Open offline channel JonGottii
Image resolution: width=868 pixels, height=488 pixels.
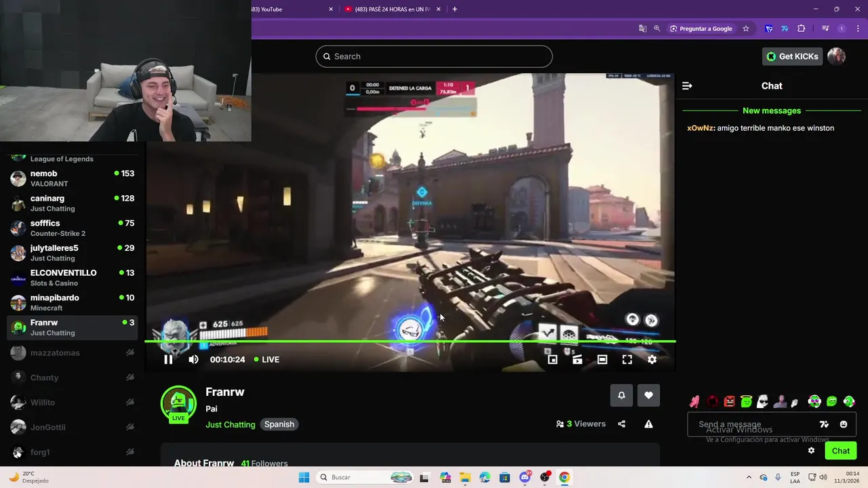[x=72, y=427]
